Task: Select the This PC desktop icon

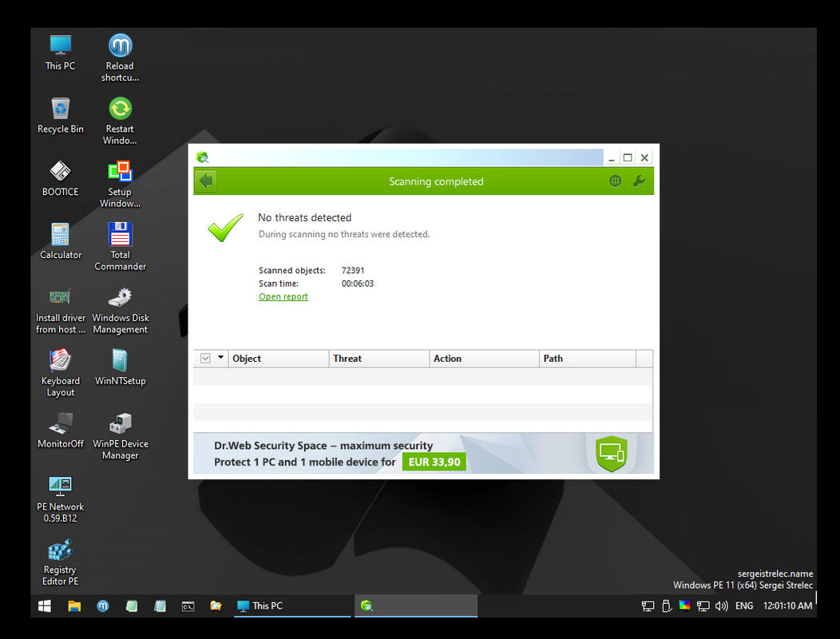Action: tap(60, 53)
